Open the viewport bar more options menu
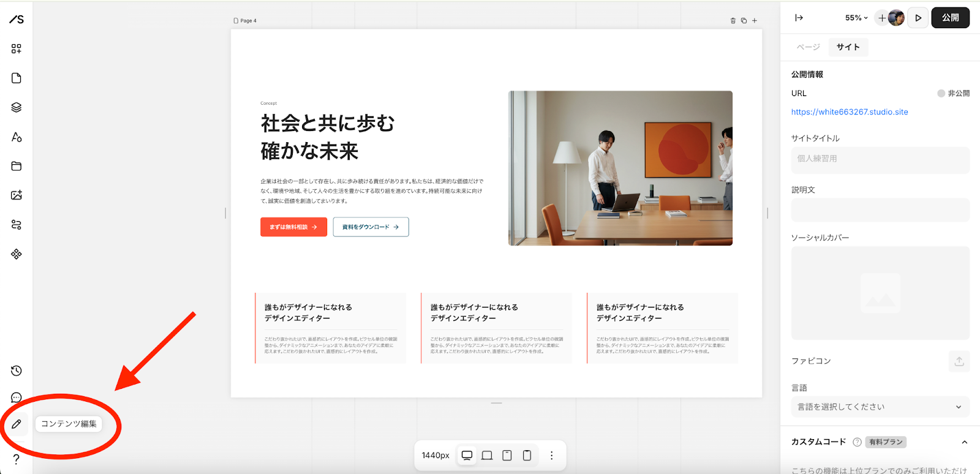The height and width of the screenshot is (474, 980). pos(552,456)
